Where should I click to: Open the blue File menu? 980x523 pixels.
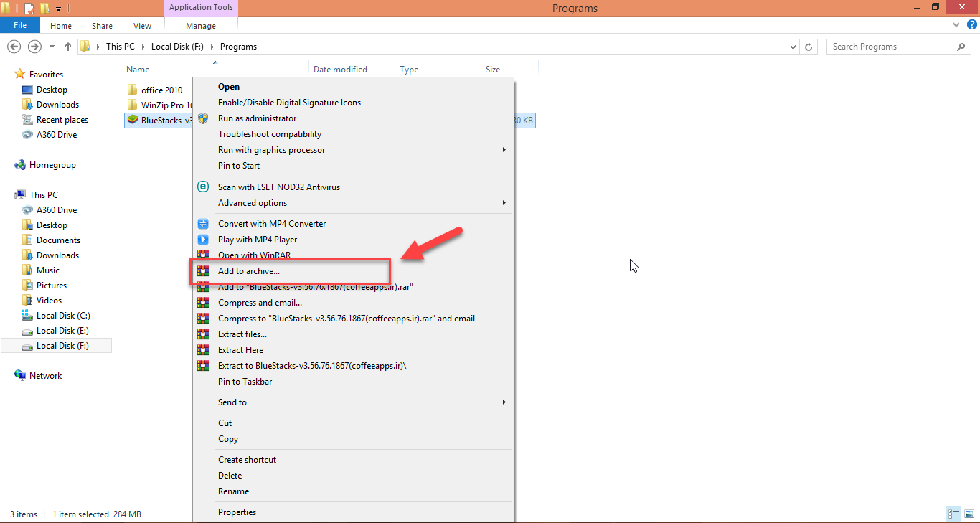[x=20, y=25]
